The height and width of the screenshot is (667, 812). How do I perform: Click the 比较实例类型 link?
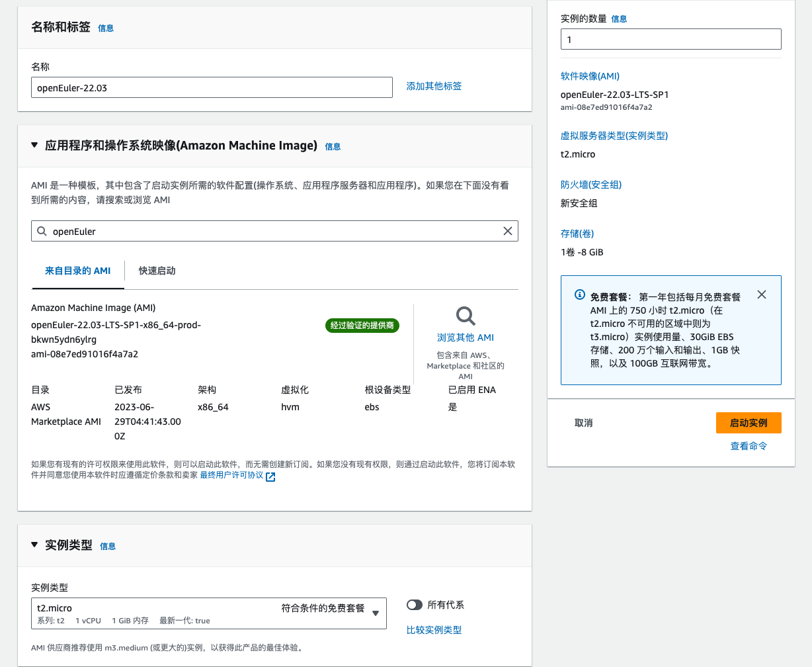[434, 630]
